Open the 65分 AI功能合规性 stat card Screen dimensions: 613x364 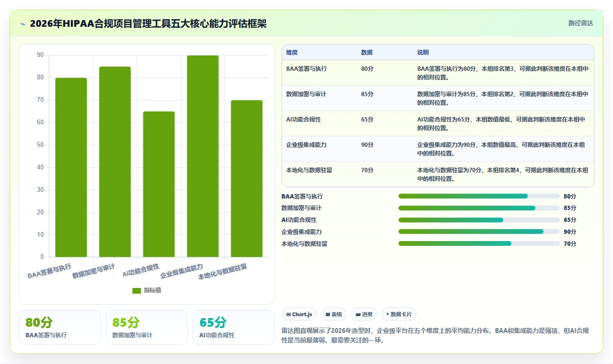tap(234, 327)
